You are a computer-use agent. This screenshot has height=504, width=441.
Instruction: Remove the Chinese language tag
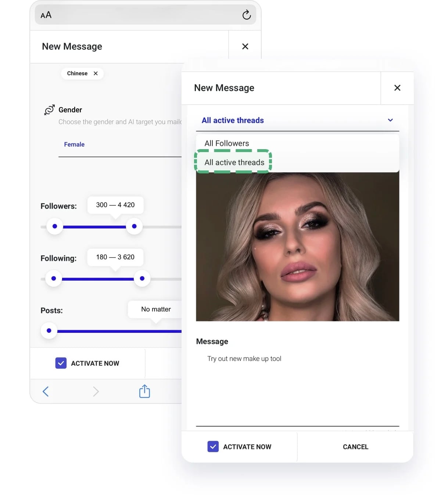95,73
